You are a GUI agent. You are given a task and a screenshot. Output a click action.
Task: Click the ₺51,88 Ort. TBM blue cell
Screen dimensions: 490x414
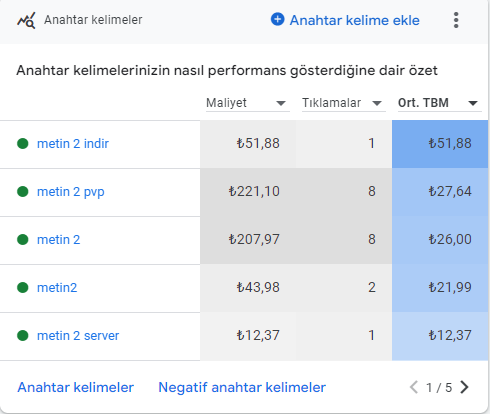pos(440,144)
